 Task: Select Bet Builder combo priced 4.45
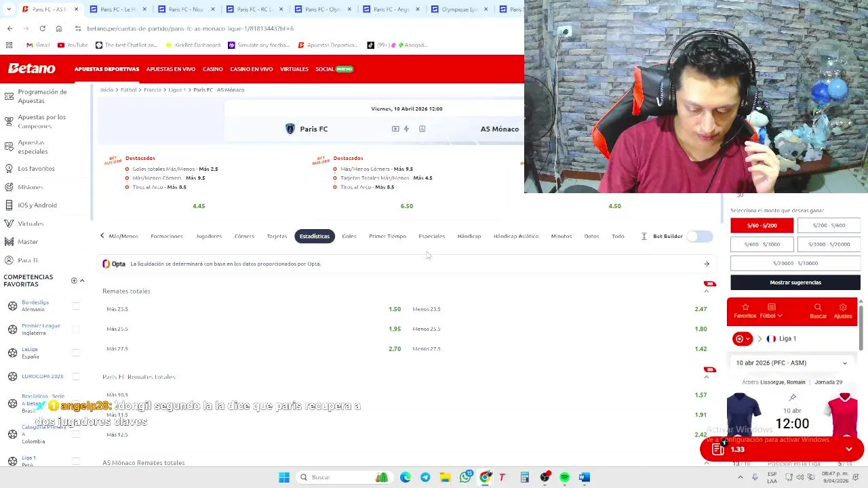coord(199,206)
